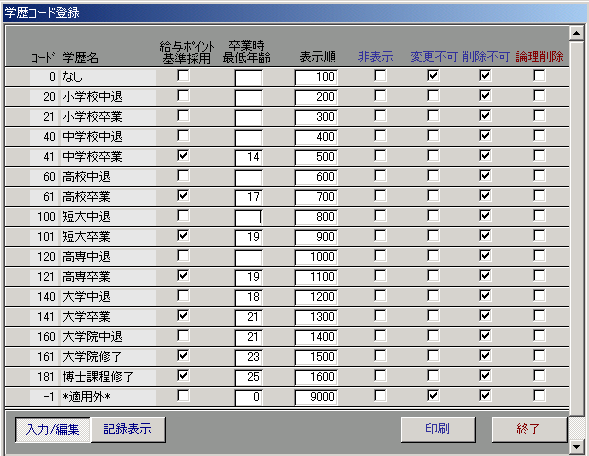Toggle 変更不可 checkbox in なし row

click(433, 76)
